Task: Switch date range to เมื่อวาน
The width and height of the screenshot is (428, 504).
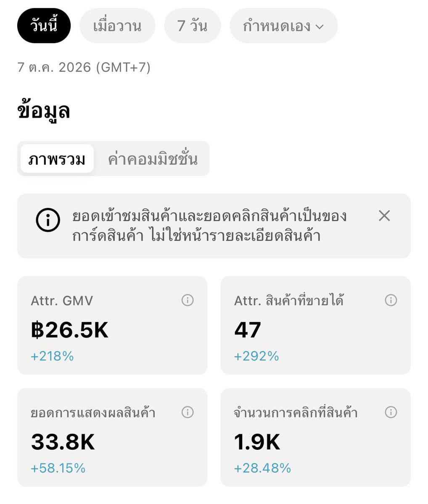Action: (117, 26)
